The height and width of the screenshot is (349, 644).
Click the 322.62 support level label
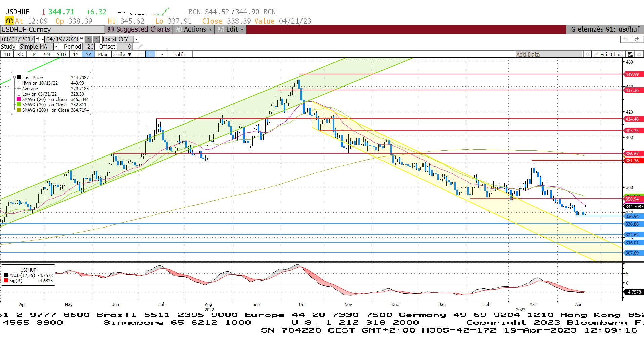click(633, 235)
